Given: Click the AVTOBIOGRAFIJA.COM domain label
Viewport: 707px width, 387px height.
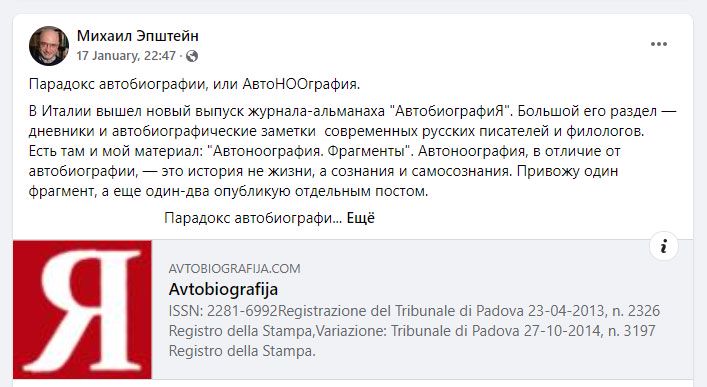Looking at the screenshot, I should pyautogui.click(x=234, y=268).
